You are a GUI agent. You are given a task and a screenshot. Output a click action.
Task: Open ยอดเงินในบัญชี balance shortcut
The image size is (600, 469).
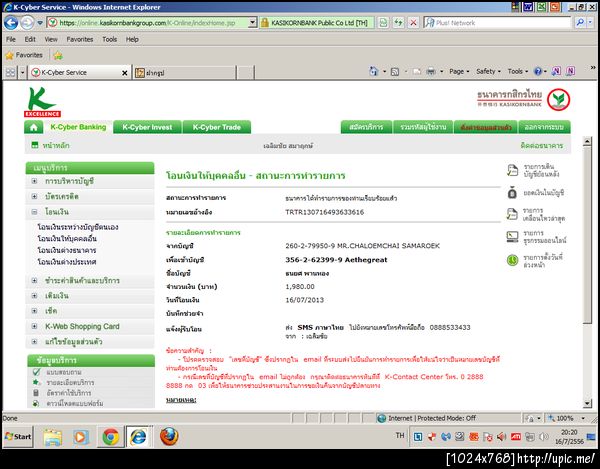pos(535,193)
